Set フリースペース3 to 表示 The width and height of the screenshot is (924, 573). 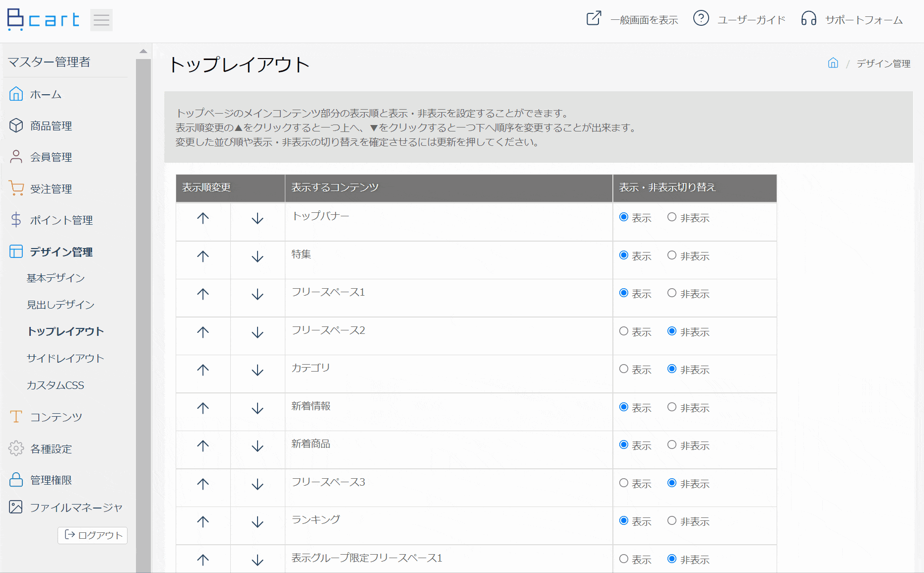coord(624,483)
